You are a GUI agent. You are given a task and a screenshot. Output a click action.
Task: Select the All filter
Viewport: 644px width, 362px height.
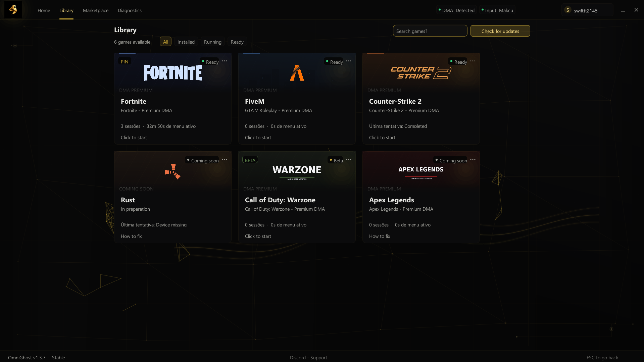coord(166,42)
